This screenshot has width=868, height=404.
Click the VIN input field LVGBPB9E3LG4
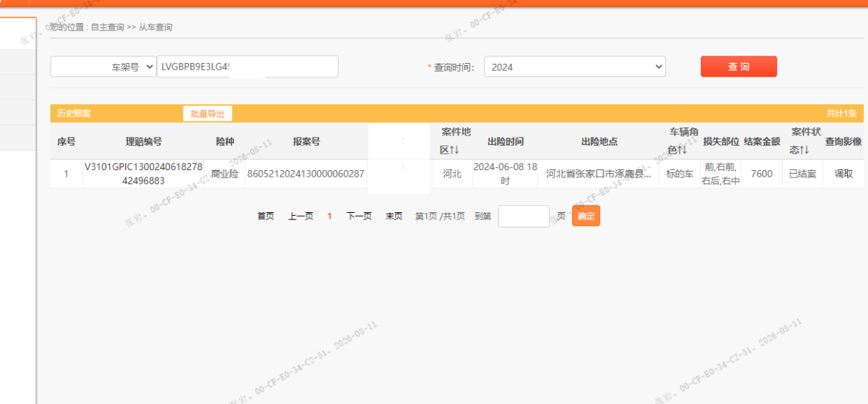(x=247, y=67)
